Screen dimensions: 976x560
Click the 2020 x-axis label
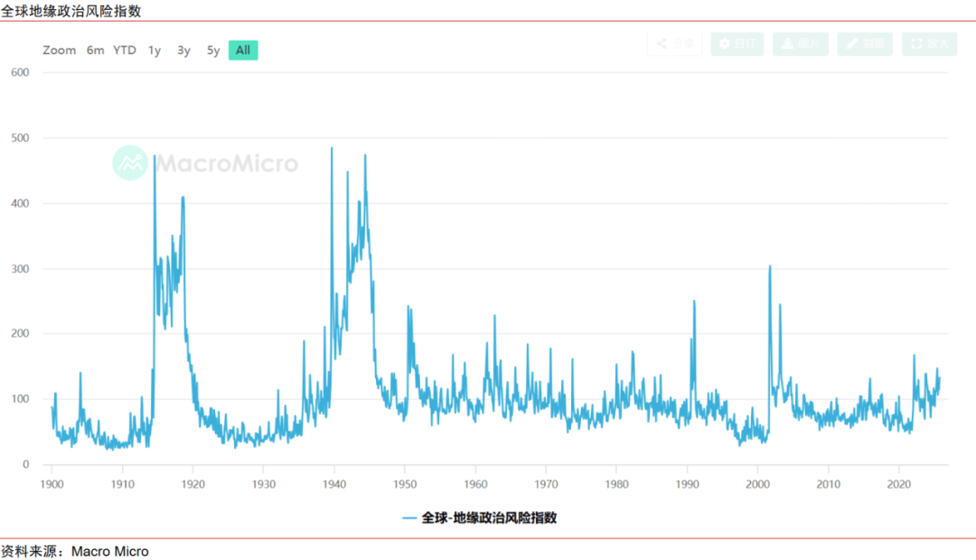tap(898, 484)
